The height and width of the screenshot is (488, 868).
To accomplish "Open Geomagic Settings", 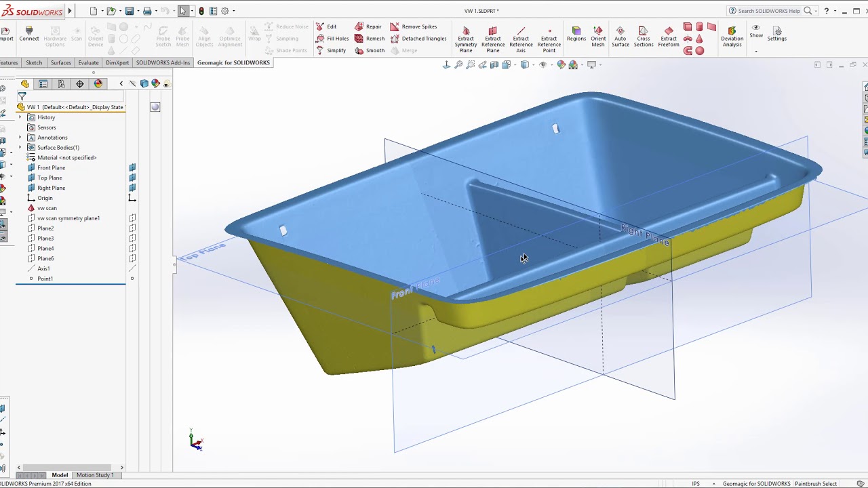I will 777,34.
